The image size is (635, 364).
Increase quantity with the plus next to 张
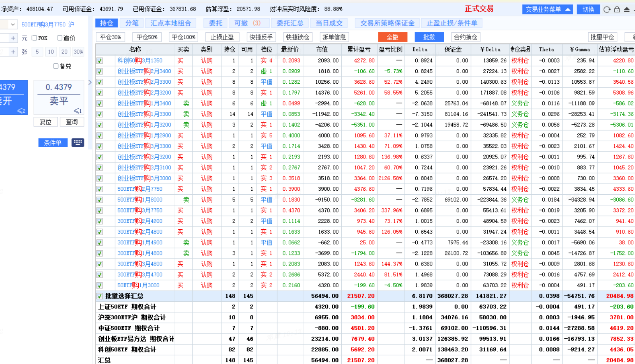[x=13, y=52]
